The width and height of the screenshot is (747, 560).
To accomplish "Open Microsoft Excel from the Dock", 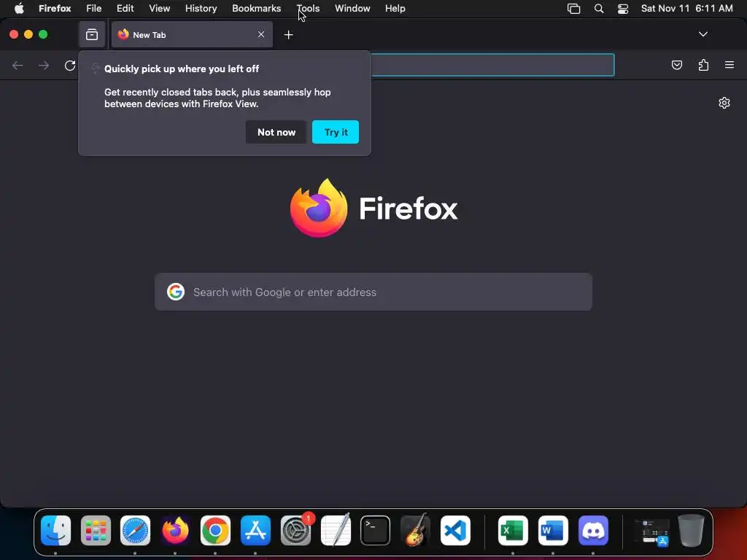I will (x=513, y=531).
